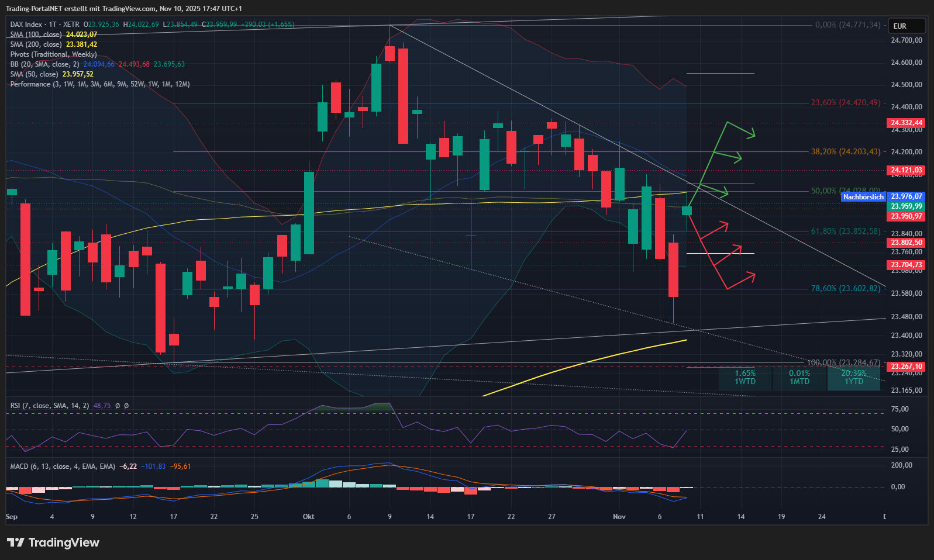This screenshot has width=934, height=560.
Task: Select the 1YTD performance box
Action: point(853,377)
